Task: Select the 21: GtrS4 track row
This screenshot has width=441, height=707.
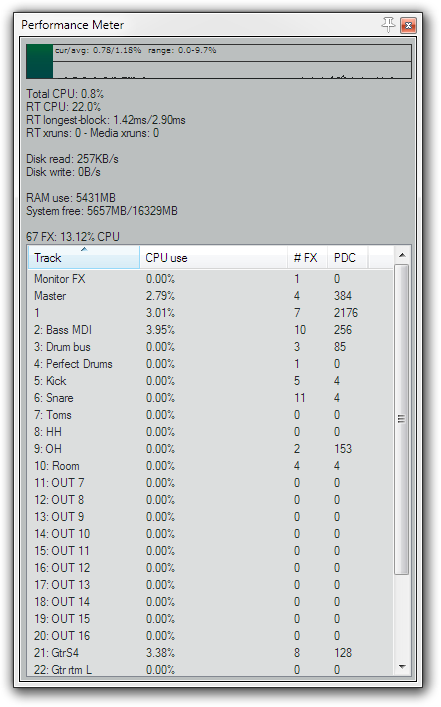Action: pyautogui.click(x=211, y=652)
